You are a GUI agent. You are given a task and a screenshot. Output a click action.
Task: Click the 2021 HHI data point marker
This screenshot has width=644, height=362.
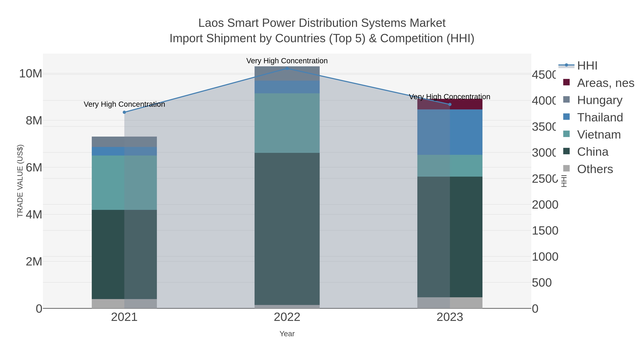pyautogui.click(x=124, y=112)
